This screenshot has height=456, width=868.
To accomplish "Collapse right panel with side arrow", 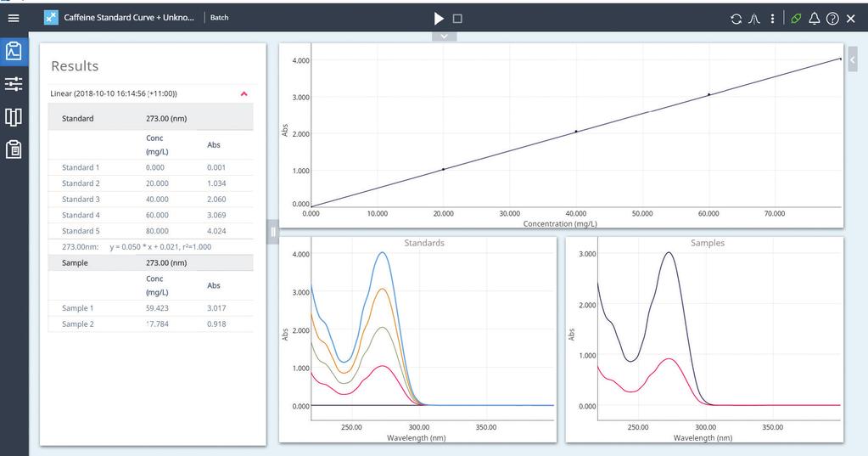I will pos(853,60).
